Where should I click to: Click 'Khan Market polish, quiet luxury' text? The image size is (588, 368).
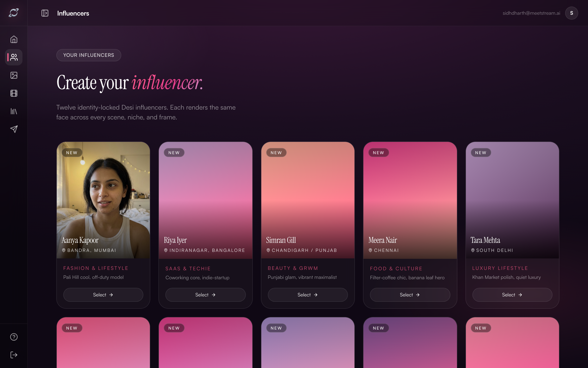point(506,277)
